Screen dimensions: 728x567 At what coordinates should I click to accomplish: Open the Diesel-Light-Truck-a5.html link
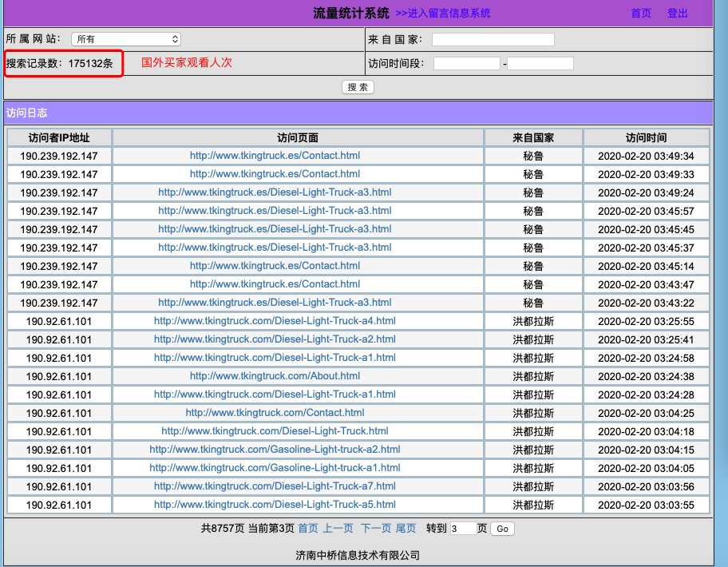coord(275,504)
